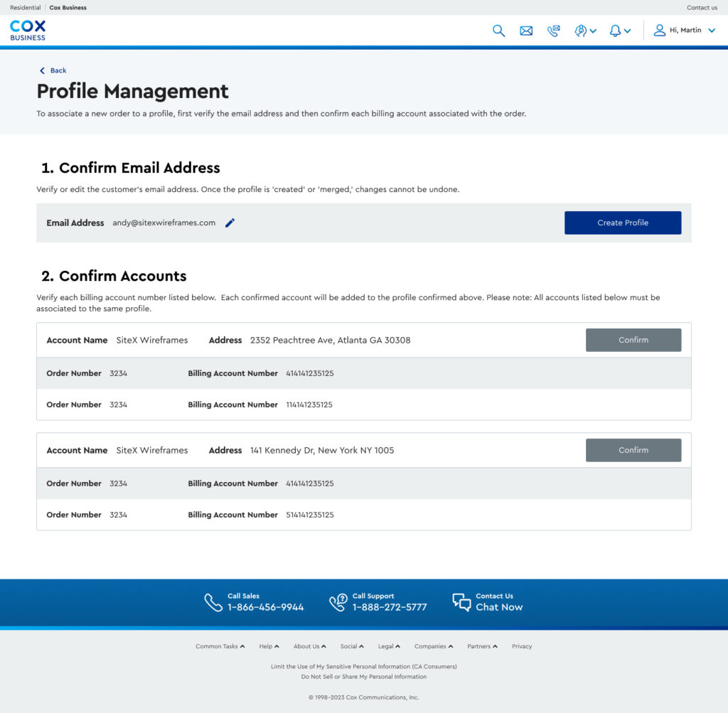Confirm the Peachtree Ave Atlanta account
This screenshot has width=728, height=713.
pos(633,340)
